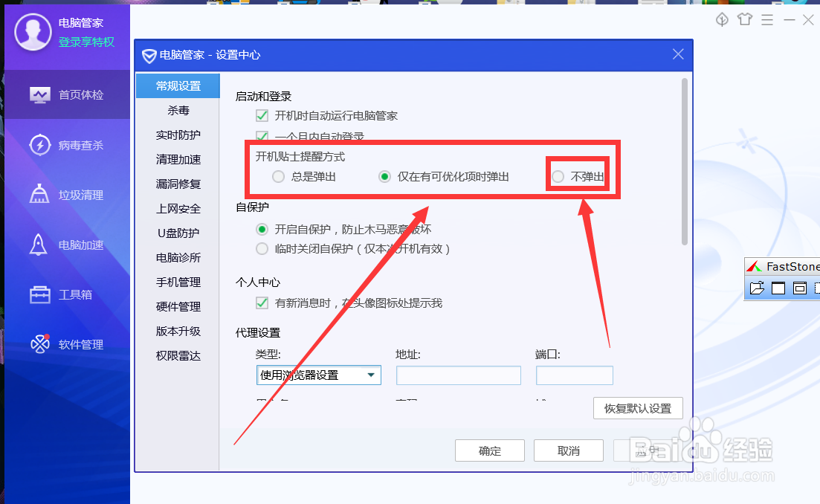Select U盘防护 settings tab
This screenshot has width=820, height=504.
point(178,233)
